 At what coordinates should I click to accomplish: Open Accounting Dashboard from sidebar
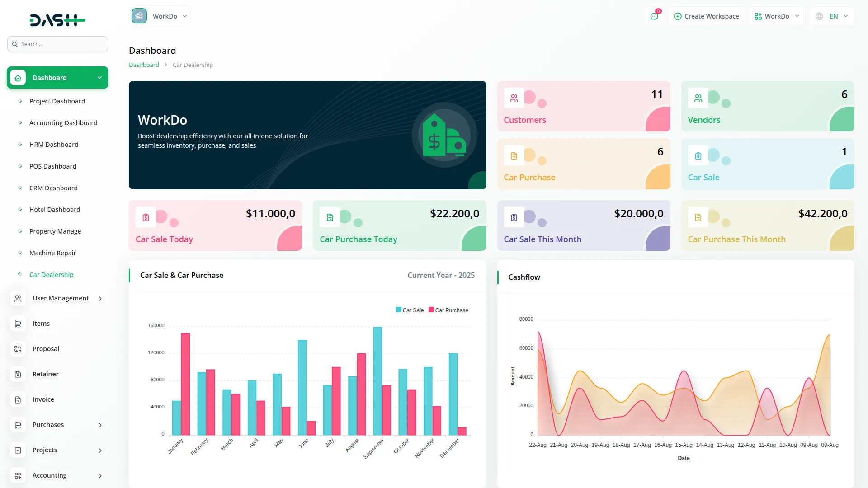pyautogui.click(x=63, y=123)
